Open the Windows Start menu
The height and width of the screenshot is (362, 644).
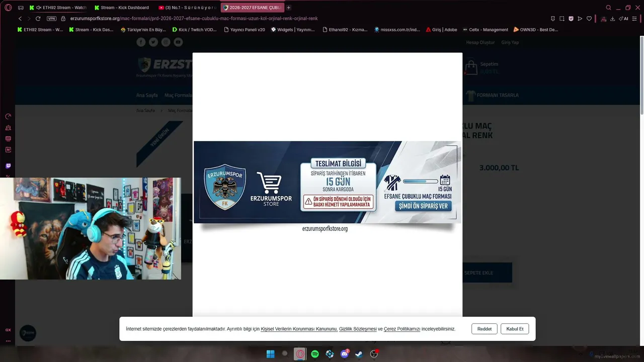270,354
